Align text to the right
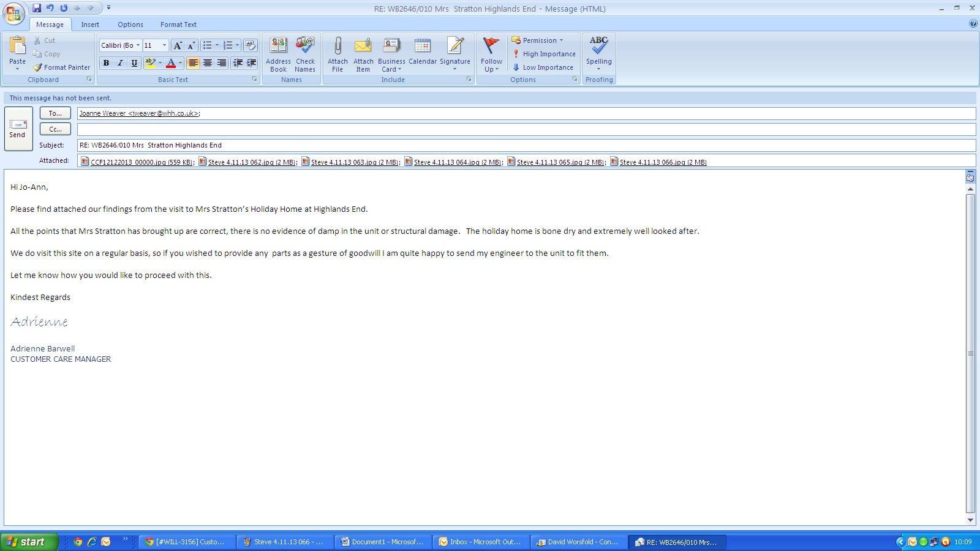This screenshot has width=980, height=551. pyautogui.click(x=222, y=62)
